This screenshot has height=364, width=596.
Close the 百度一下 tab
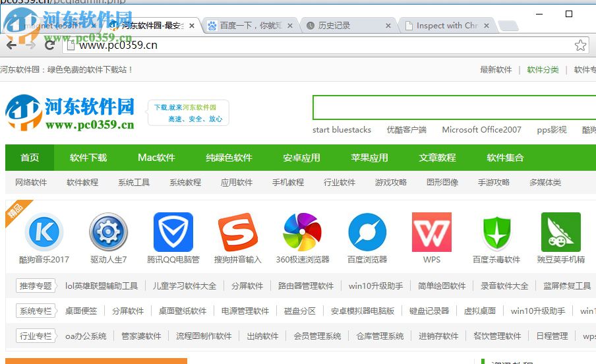coord(289,26)
